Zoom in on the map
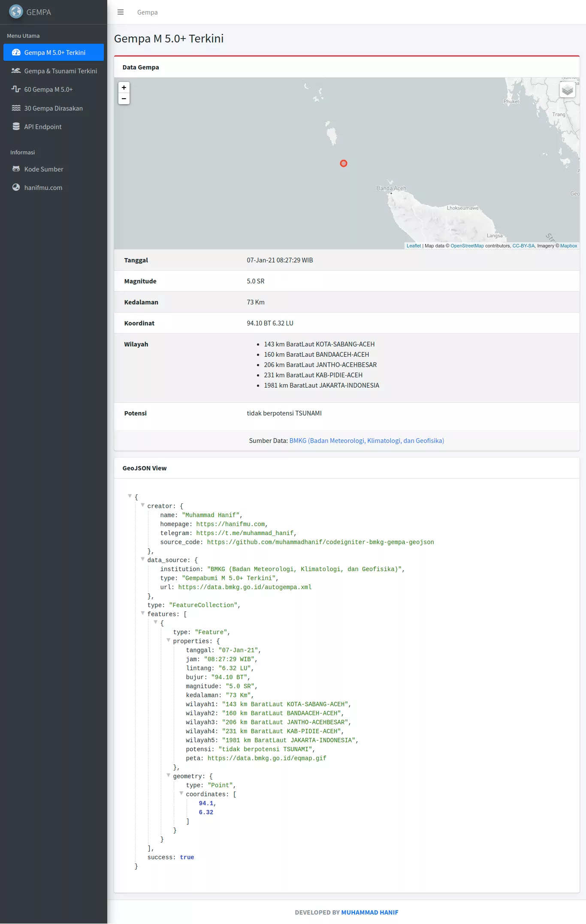This screenshot has height=924, width=586. point(124,87)
